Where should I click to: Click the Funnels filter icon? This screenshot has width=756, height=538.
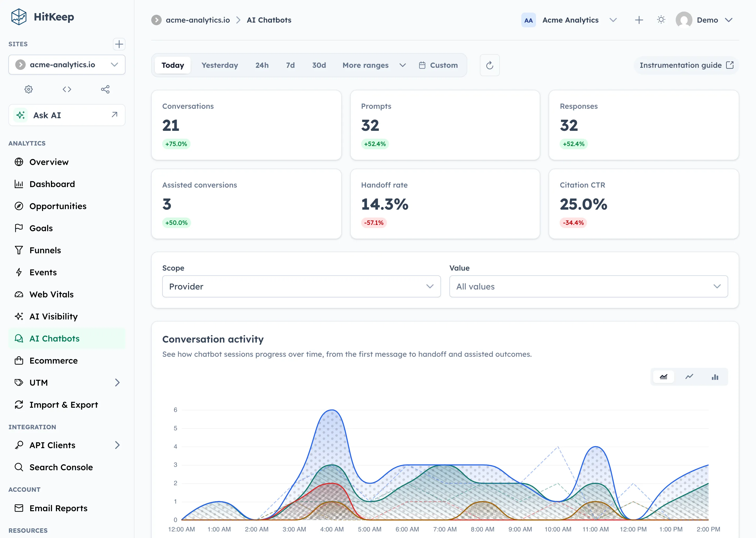click(x=19, y=250)
